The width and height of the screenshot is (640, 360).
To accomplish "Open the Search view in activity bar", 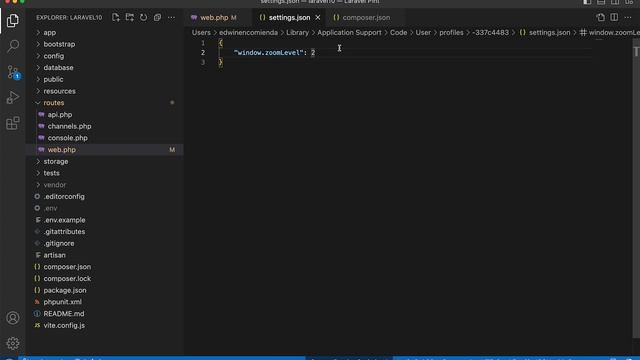I will pos(13,46).
